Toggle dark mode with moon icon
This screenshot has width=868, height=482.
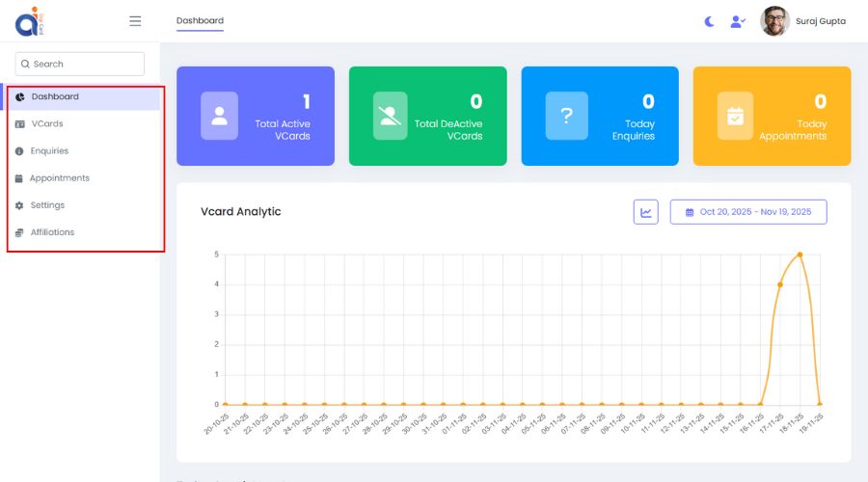point(710,21)
